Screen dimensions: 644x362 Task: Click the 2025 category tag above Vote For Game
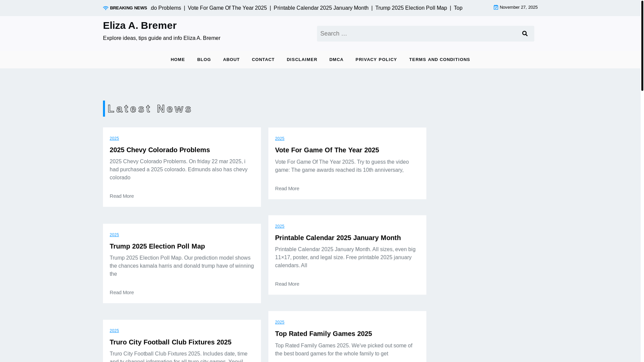tap(280, 138)
